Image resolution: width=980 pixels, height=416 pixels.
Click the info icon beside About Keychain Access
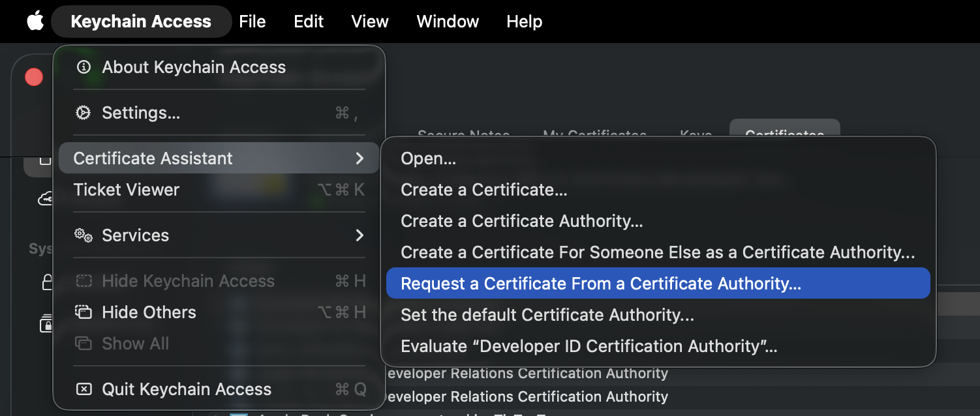tap(84, 67)
